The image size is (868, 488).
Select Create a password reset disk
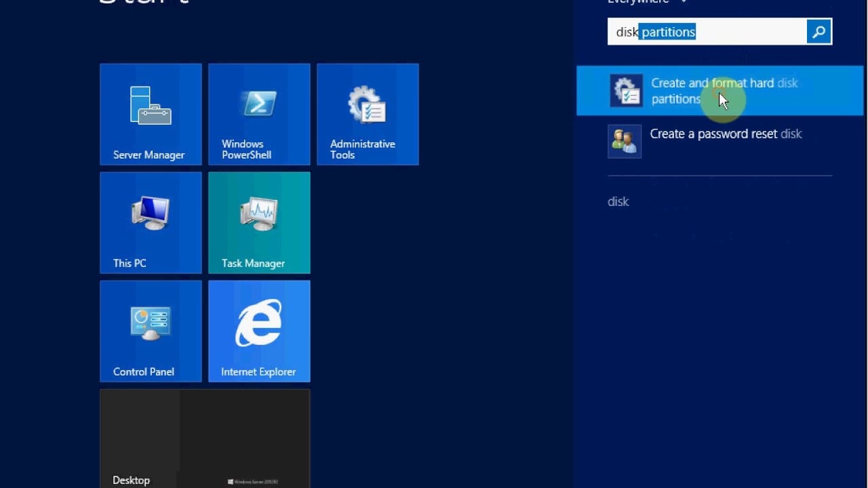tap(726, 134)
